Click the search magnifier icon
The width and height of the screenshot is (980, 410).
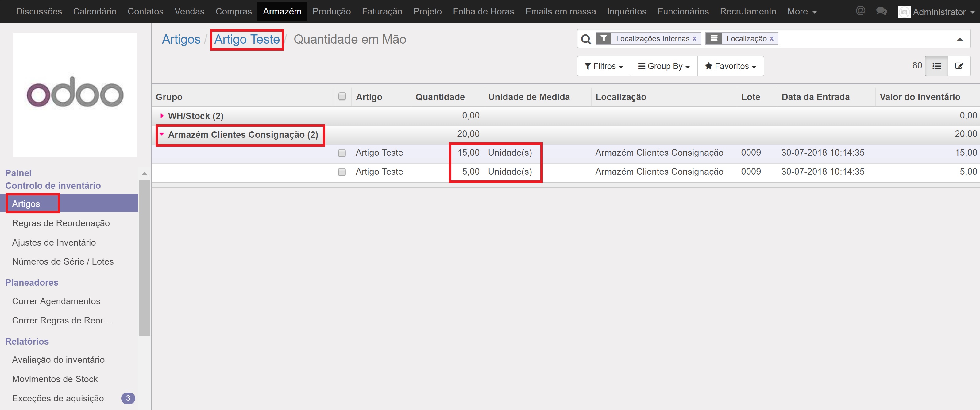click(x=586, y=39)
